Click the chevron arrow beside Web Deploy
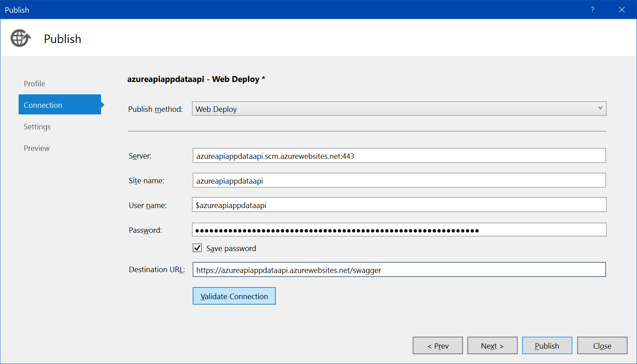 point(600,108)
